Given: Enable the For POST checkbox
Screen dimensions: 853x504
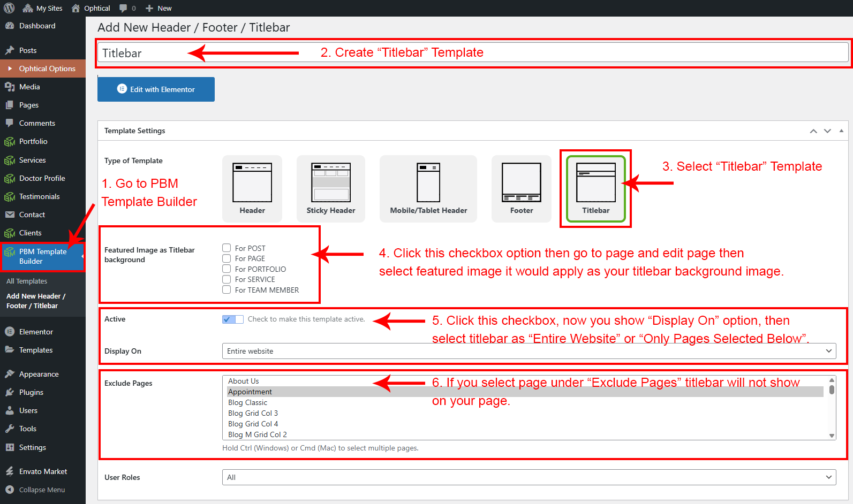Looking at the screenshot, I should [x=227, y=248].
